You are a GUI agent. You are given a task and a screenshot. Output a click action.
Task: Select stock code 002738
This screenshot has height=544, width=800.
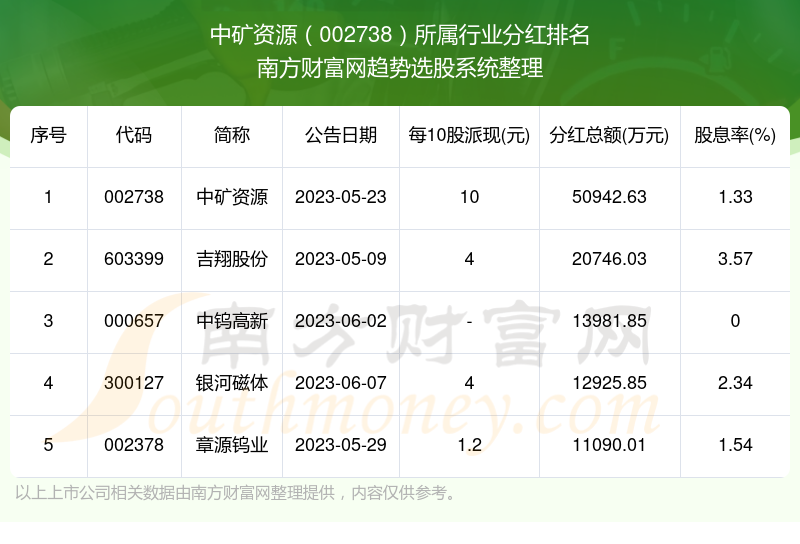click(x=134, y=197)
